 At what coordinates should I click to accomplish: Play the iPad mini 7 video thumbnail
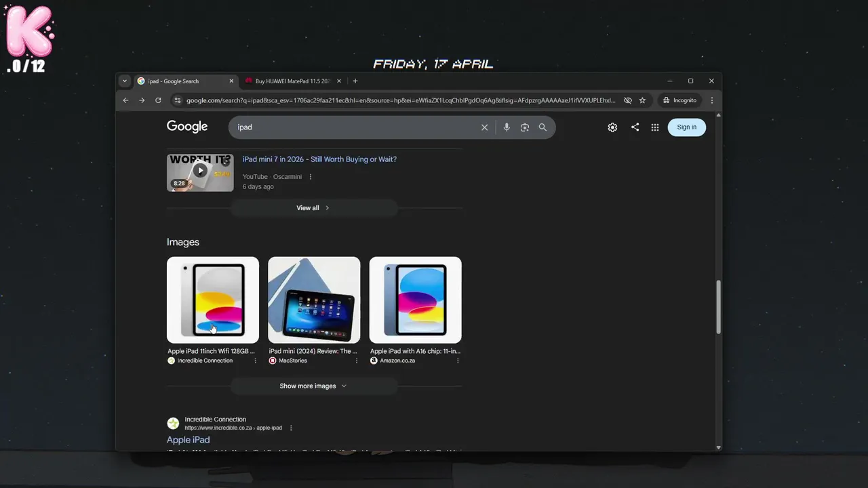(200, 173)
